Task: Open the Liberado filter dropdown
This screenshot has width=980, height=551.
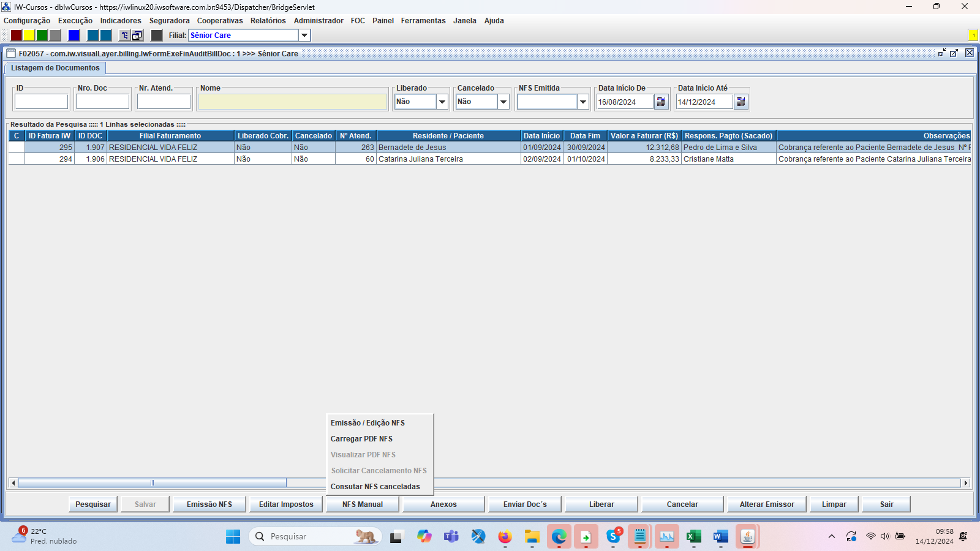Action: click(x=442, y=102)
